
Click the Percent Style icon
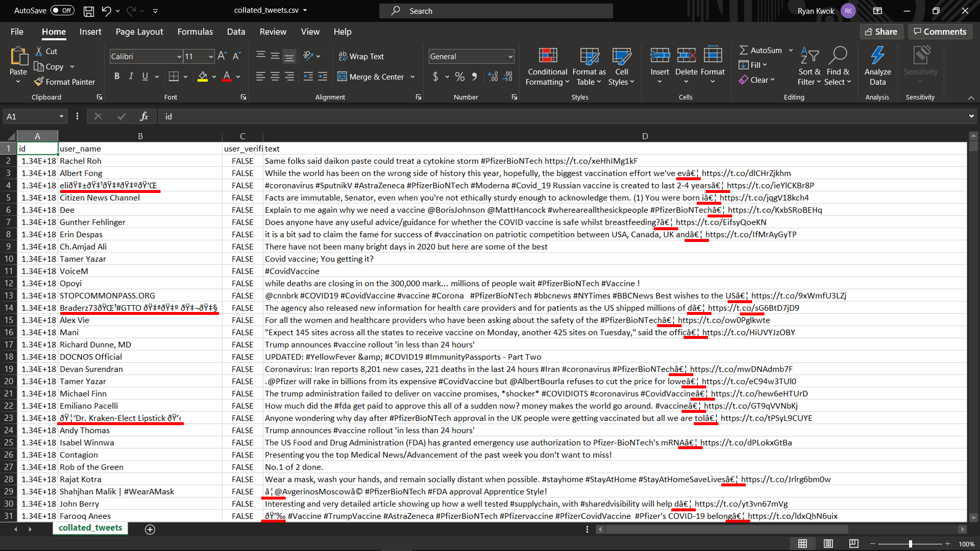[x=459, y=76]
